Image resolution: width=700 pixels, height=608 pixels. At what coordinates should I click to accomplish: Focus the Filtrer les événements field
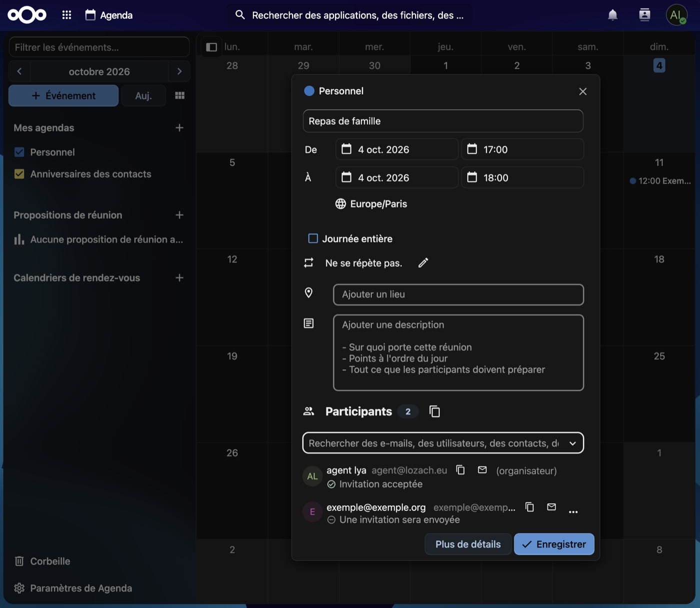pos(99,47)
